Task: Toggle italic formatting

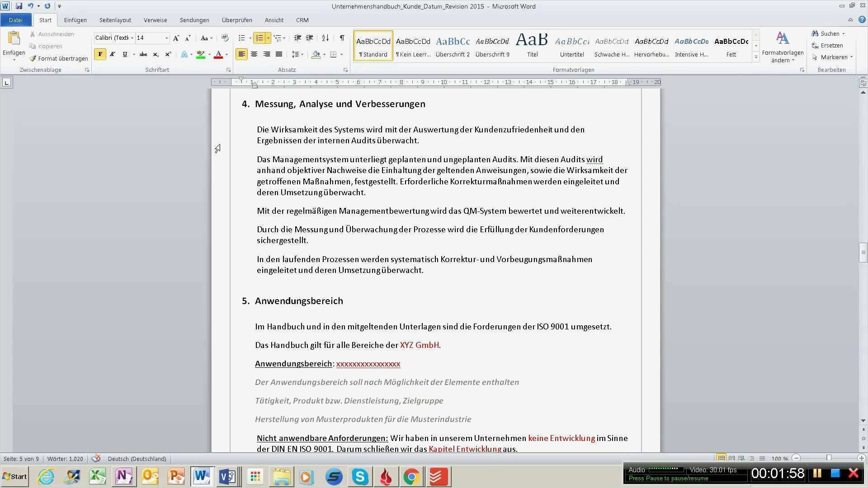Action: click(112, 54)
